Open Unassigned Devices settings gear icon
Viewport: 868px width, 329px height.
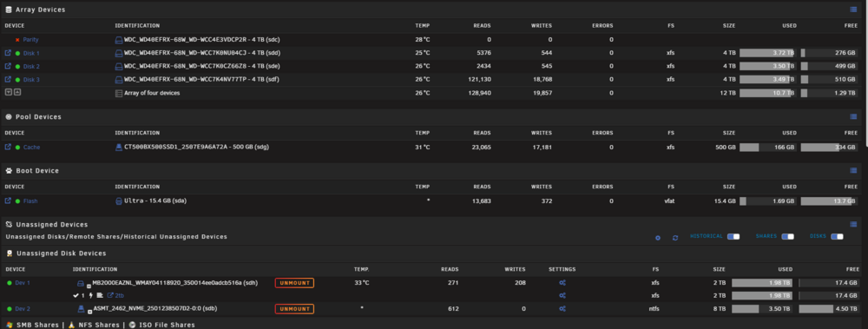coord(658,238)
